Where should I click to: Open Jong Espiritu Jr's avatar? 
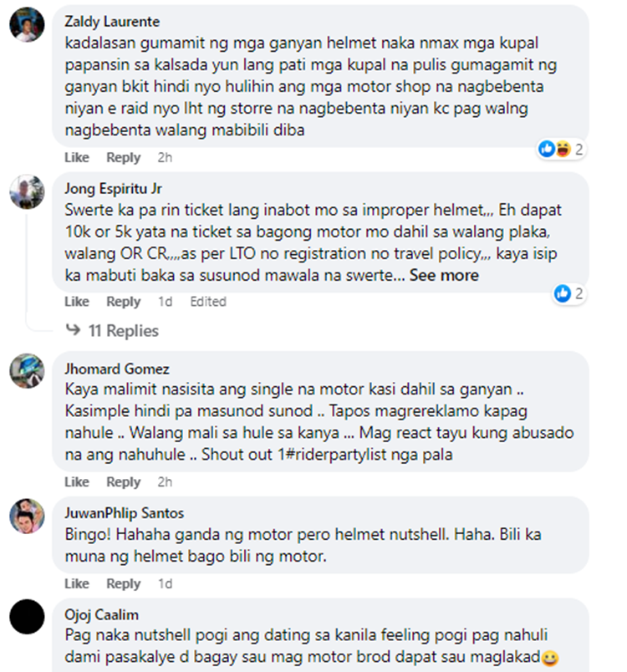[x=27, y=191]
